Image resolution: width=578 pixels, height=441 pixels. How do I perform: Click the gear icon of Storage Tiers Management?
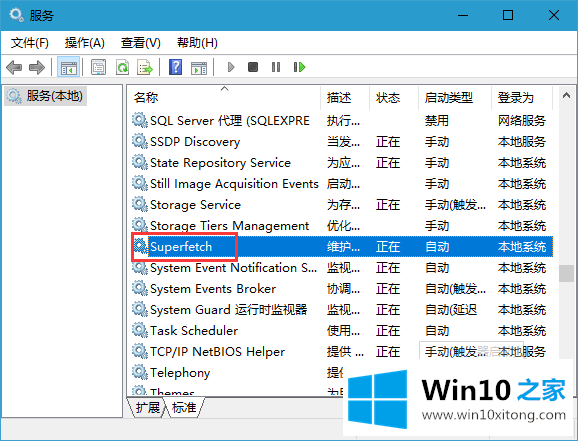tap(140, 225)
